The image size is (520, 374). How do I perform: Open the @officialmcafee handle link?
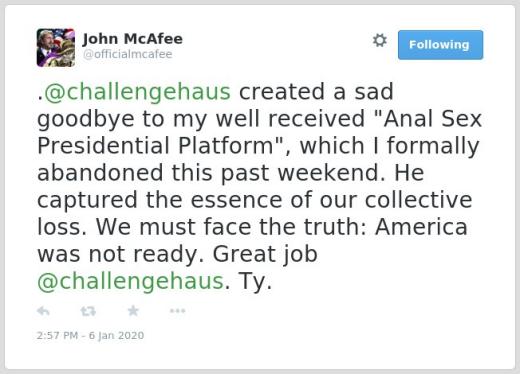coord(128,54)
